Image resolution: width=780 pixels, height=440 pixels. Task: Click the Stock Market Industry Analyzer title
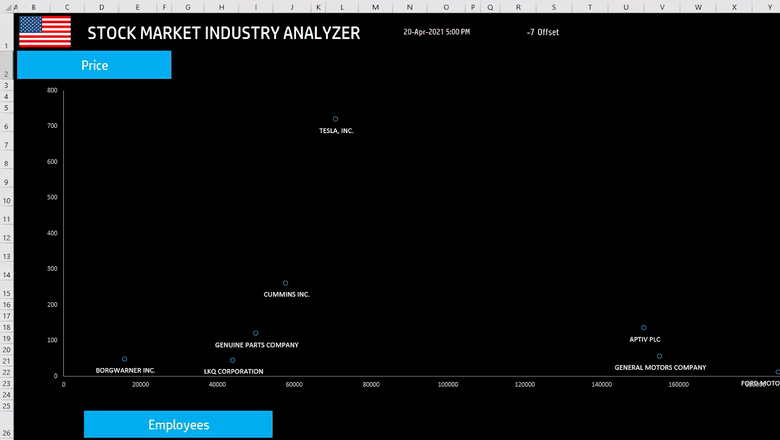point(224,33)
